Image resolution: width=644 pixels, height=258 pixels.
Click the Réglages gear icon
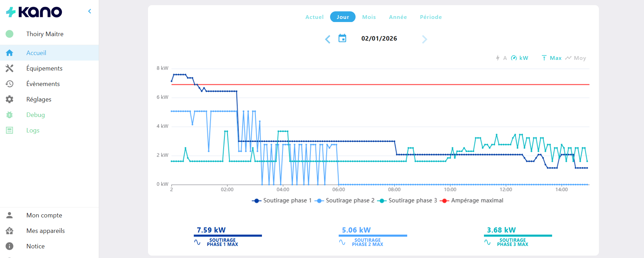point(10,99)
